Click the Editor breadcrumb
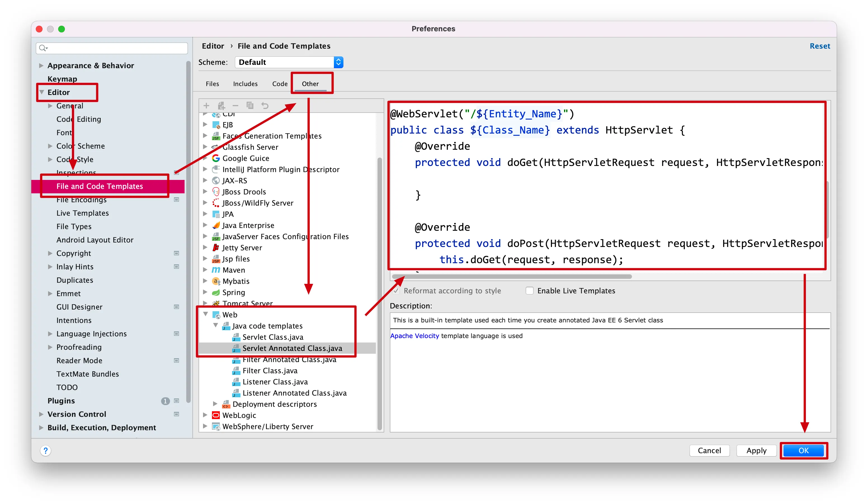This screenshot has height=504, width=868. tap(213, 46)
